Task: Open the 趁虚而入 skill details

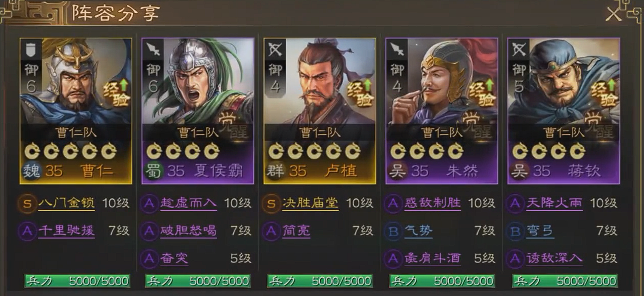Action: [x=188, y=203]
